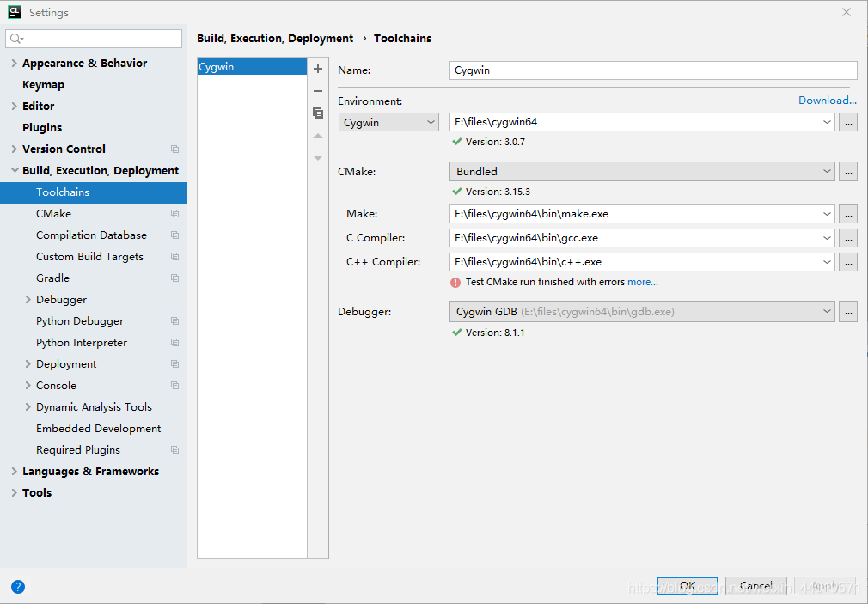868x604 pixels.
Task: Browse for C++ Compiler path
Action: [x=848, y=262]
